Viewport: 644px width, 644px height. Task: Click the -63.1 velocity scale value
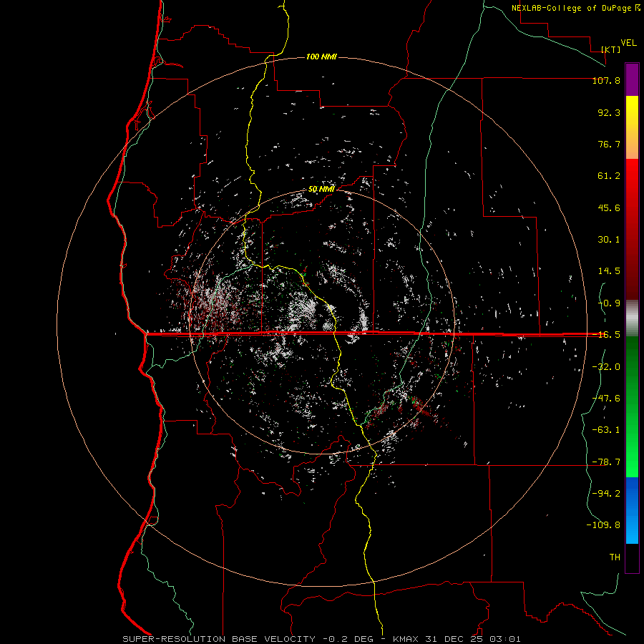(606, 430)
